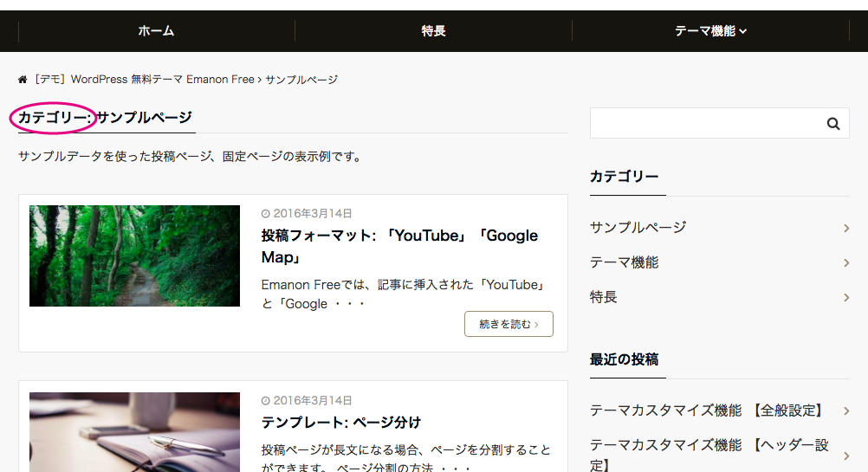The width and height of the screenshot is (868, 472).
Task: Open the recent post テーマカスタマイズ機能 【ヘッダー設定】
Action: tap(709, 455)
